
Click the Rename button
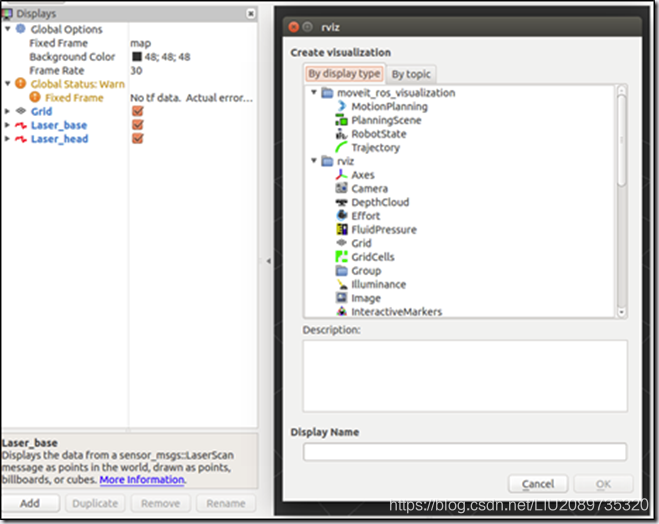[x=226, y=503]
